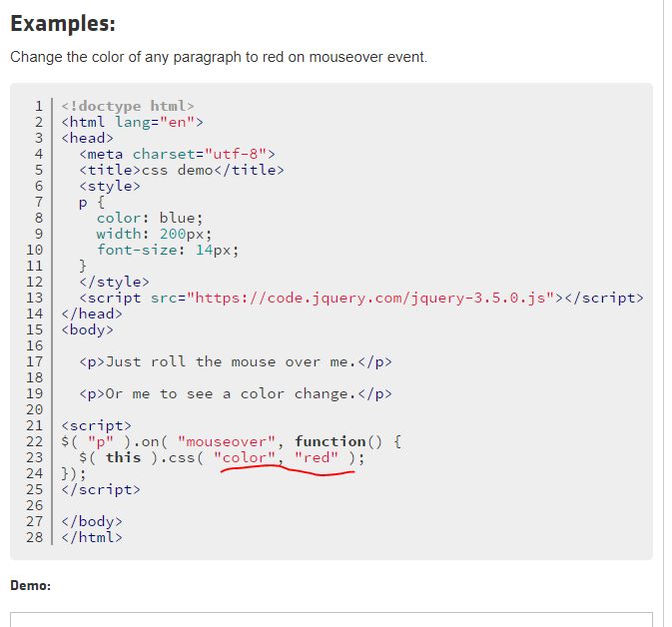Click the "<!doctype html>" code line

pyautogui.click(x=128, y=106)
